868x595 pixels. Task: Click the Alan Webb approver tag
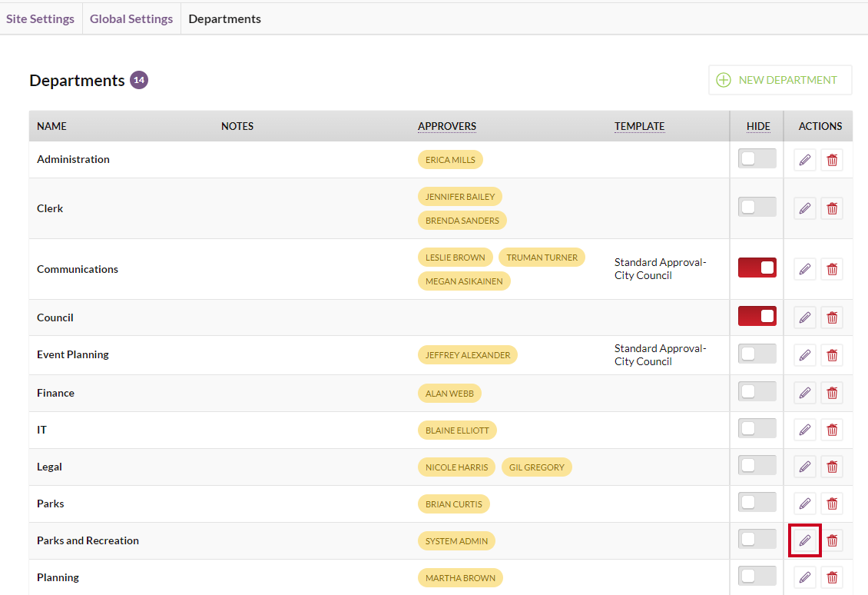[449, 394]
